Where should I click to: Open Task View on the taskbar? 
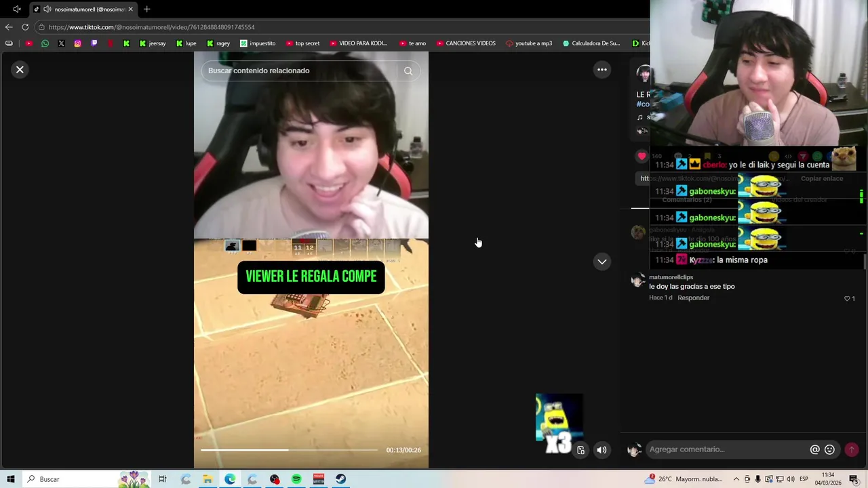[x=163, y=479]
